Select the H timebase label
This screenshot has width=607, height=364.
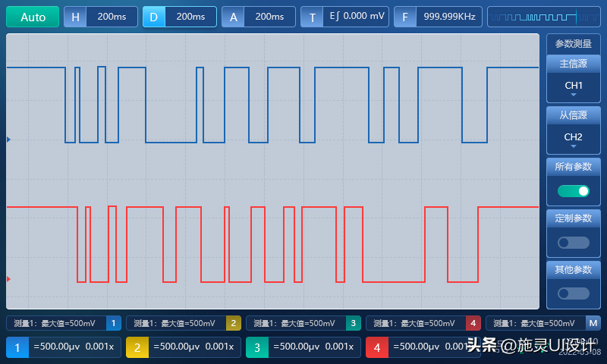click(x=75, y=17)
